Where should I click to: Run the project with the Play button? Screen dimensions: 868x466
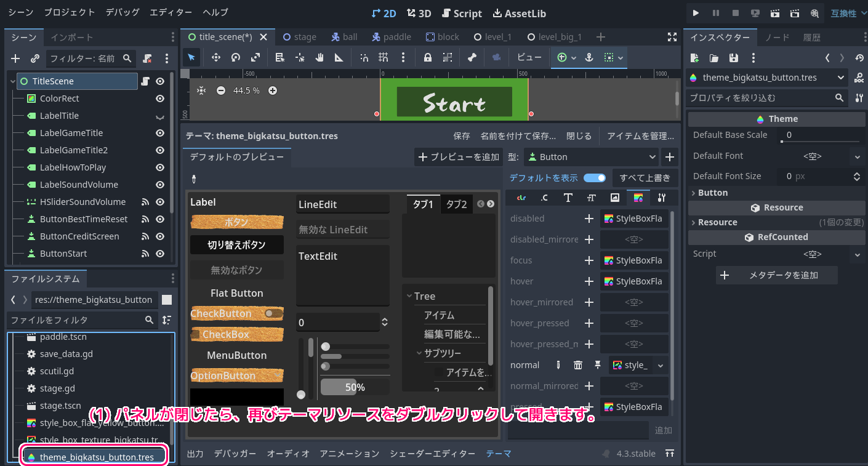tap(696, 13)
